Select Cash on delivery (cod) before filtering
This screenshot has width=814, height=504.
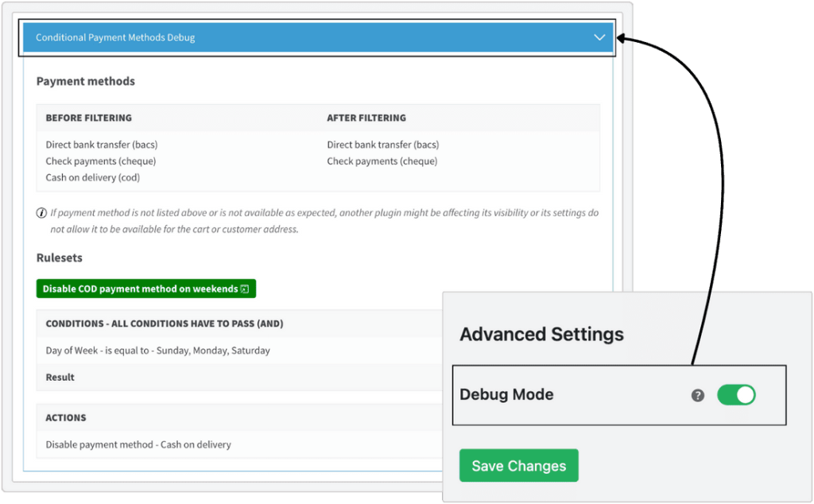(93, 177)
